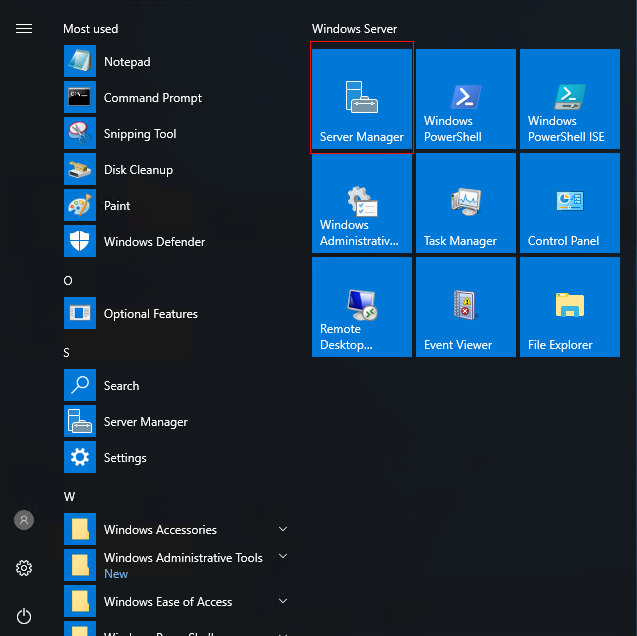Click the Paint palette icon

click(80, 205)
